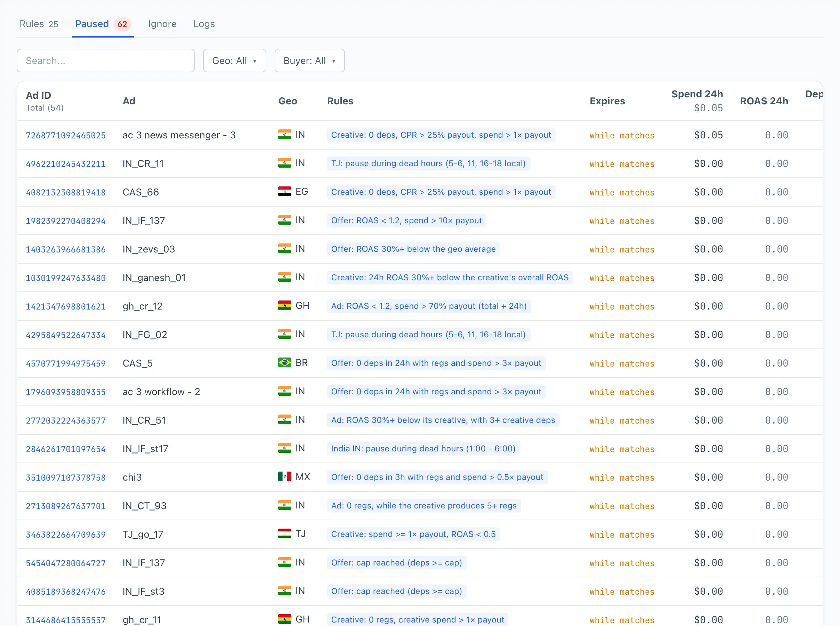
Task: Go to the Logs tab
Action: coord(204,24)
